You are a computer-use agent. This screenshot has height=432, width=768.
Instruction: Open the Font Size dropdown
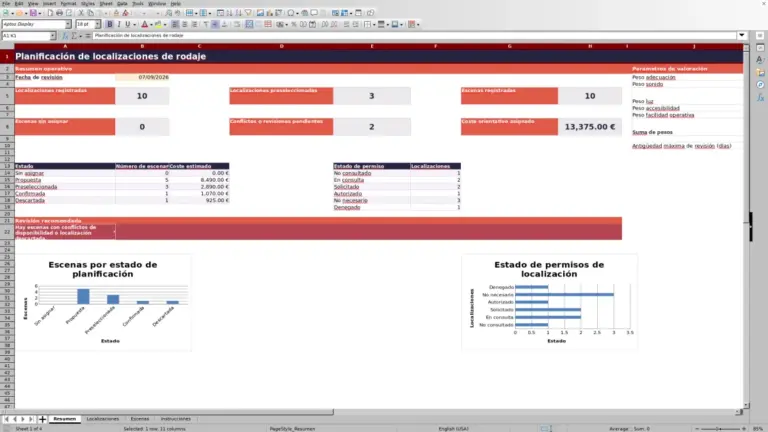point(97,24)
